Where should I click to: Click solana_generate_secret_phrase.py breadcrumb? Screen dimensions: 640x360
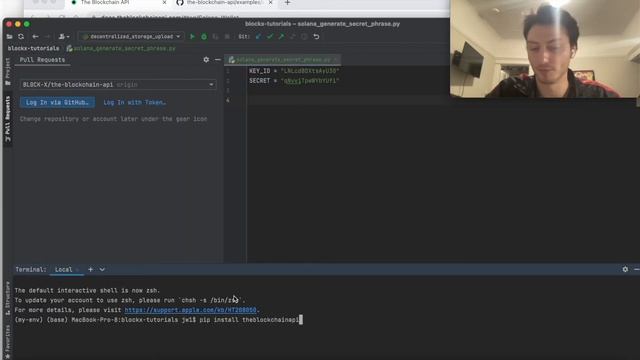(x=121, y=48)
